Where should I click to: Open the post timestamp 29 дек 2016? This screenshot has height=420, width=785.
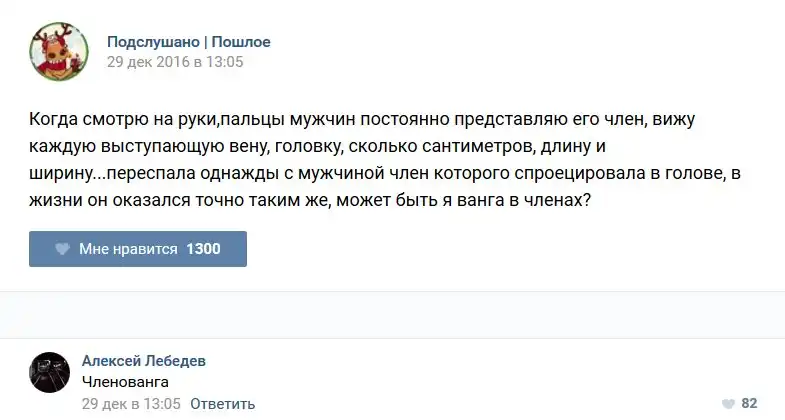tap(175, 61)
